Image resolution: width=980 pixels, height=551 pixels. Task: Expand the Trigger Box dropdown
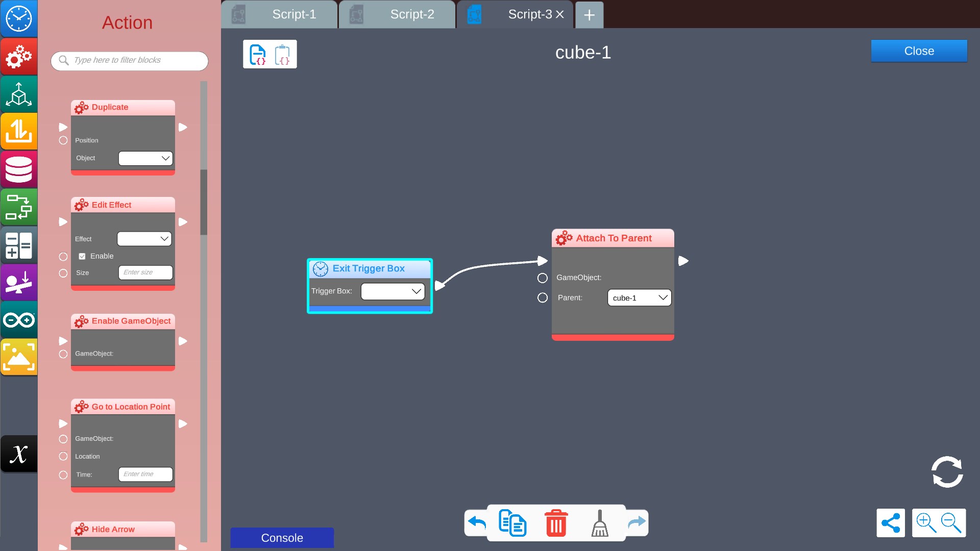[x=393, y=291]
